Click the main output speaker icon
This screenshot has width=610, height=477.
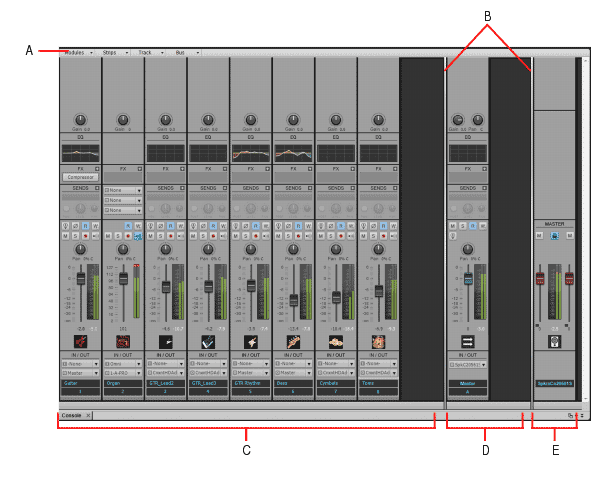pos(554,341)
